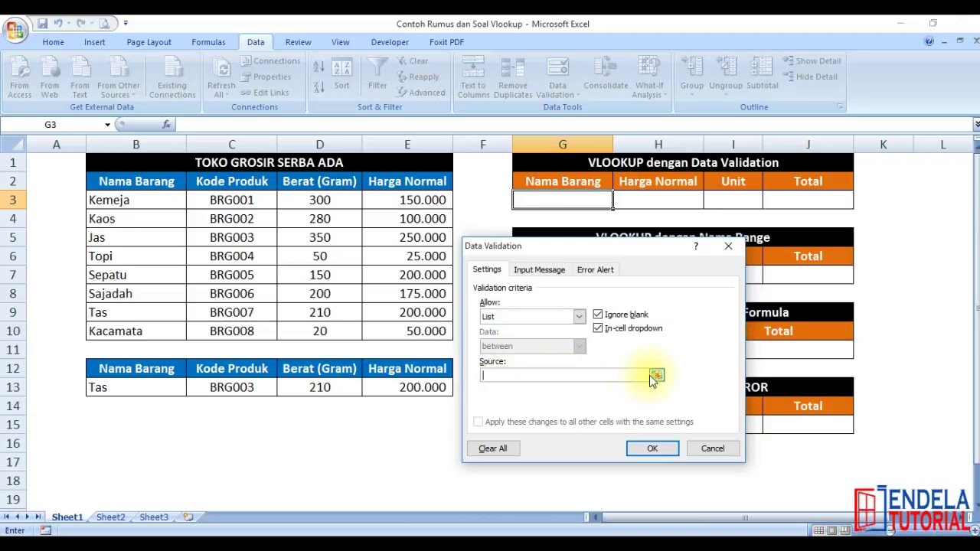Viewport: 980px width, 551px height.
Task: Click row header 10
Action: click(x=12, y=331)
